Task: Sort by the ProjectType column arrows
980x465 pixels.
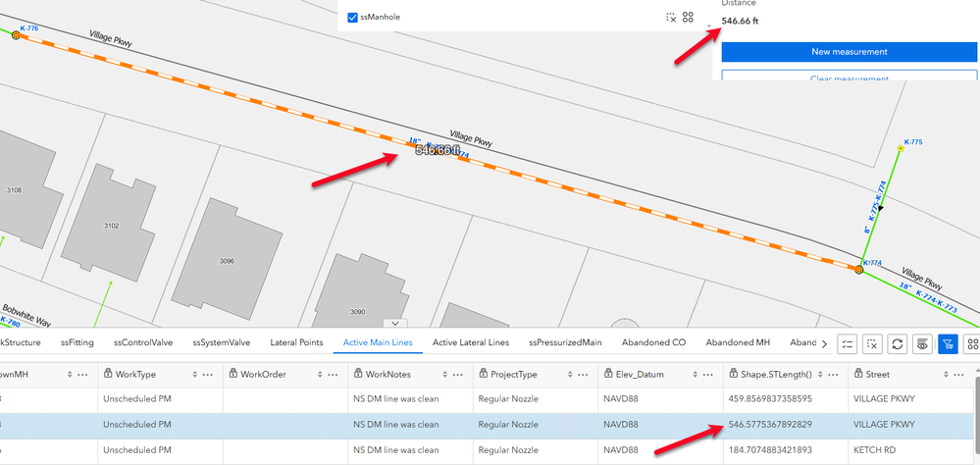Action: point(569,375)
